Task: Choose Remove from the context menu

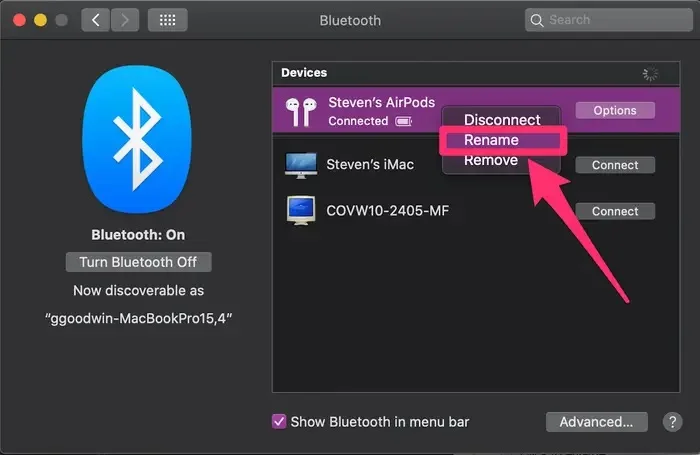Action: pyautogui.click(x=491, y=160)
